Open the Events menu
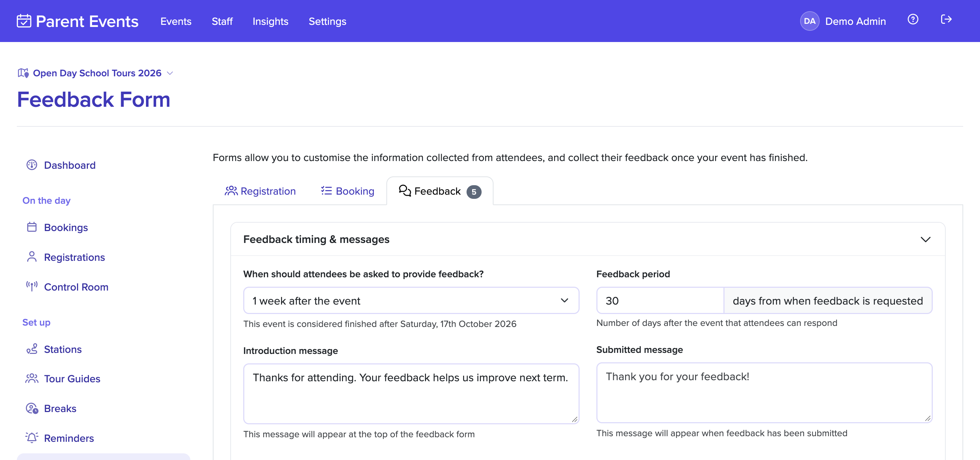Viewport: 980px width, 460px height. [x=176, y=21]
